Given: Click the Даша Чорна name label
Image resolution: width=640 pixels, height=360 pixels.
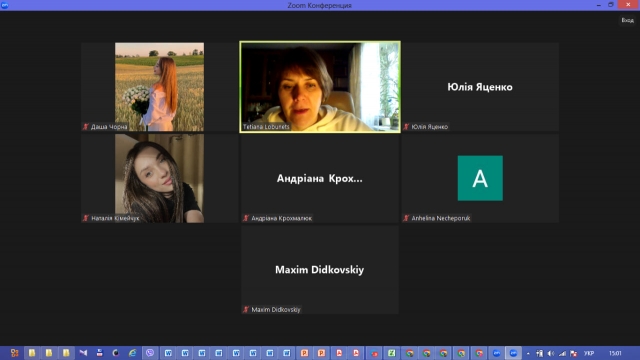Looking at the screenshot, I should click(x=109, y=127).
